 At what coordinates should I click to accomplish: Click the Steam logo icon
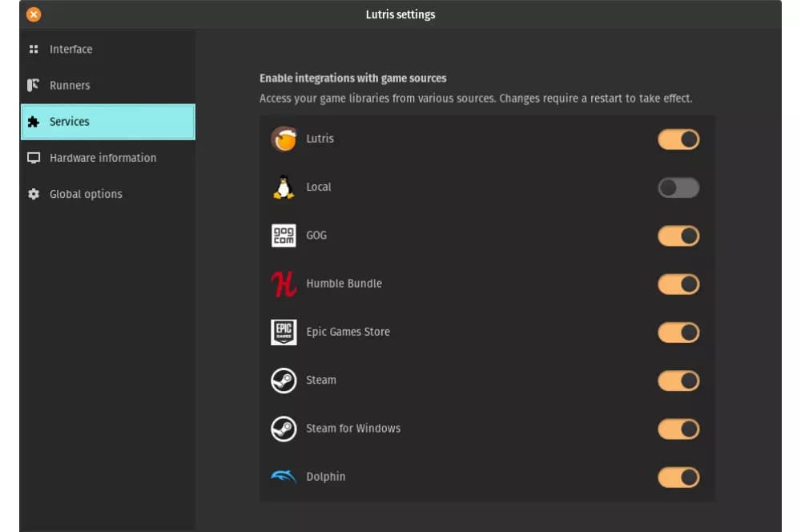(284, 381)
